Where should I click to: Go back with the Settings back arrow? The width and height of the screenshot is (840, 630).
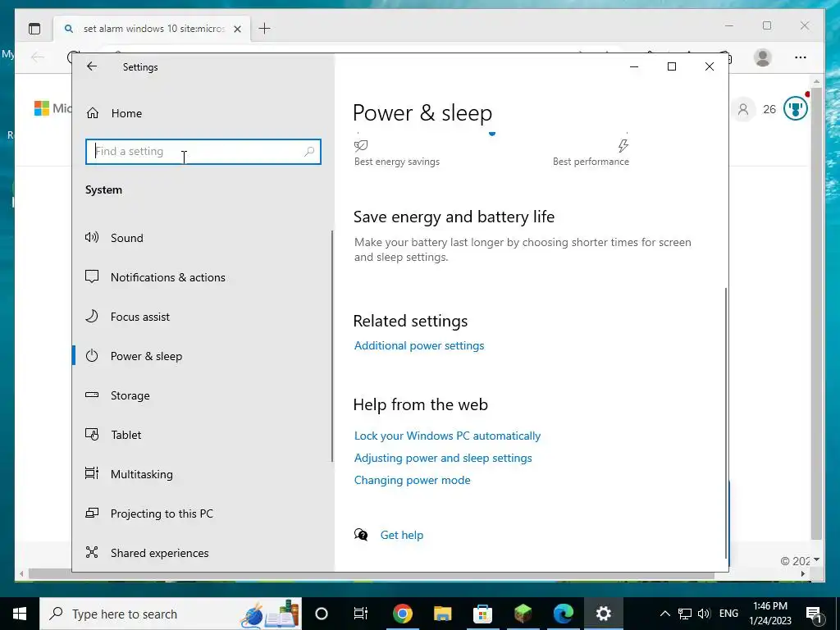point(92,66)
